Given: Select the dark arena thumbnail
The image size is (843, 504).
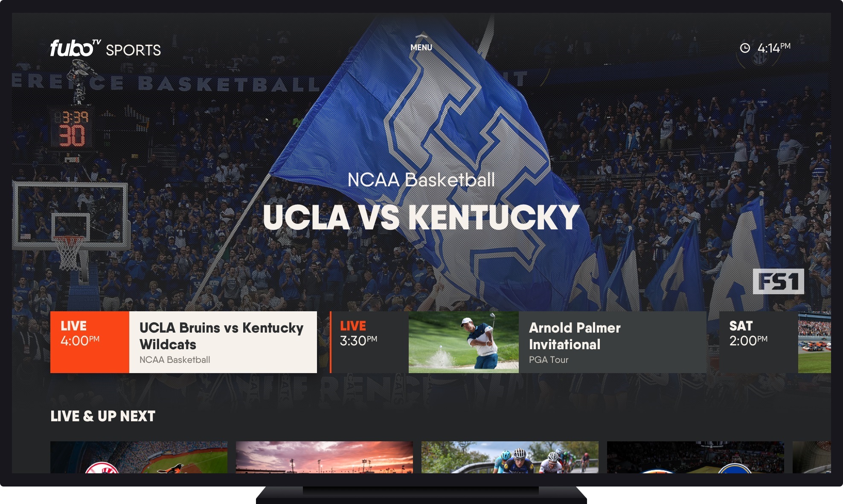Looking at the screenshot, I should pos(695,457).
